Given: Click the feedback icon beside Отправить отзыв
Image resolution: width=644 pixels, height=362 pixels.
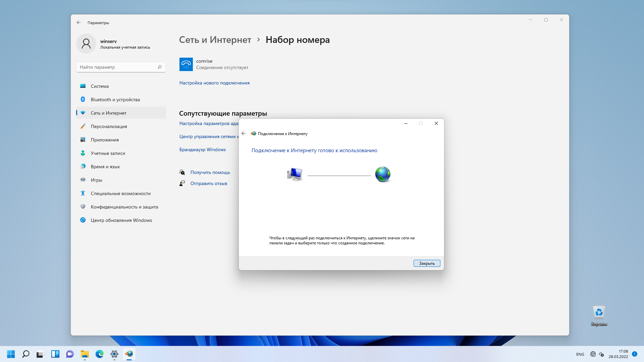Looking at the screenshot, I should (182, 183).
